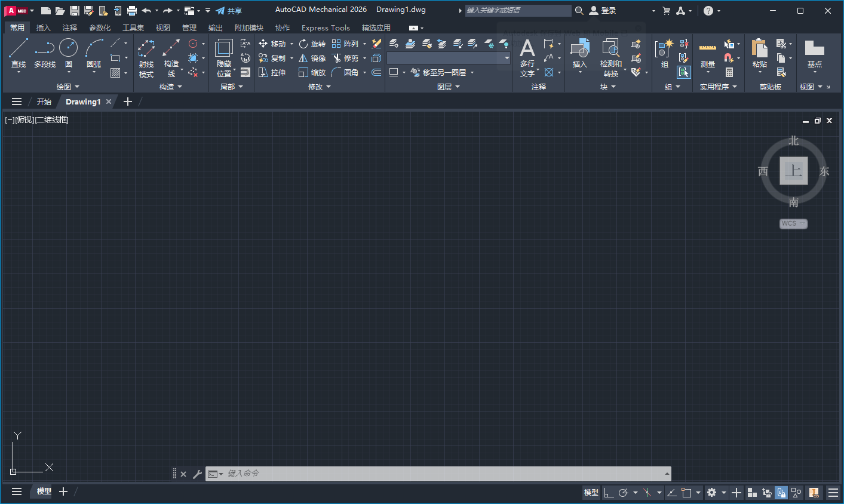Image resolution: width=844 pixels, height=504 pixels.
Task: Click the 粘贴 (Paste) clipboard icon
Action: (759, 51)
